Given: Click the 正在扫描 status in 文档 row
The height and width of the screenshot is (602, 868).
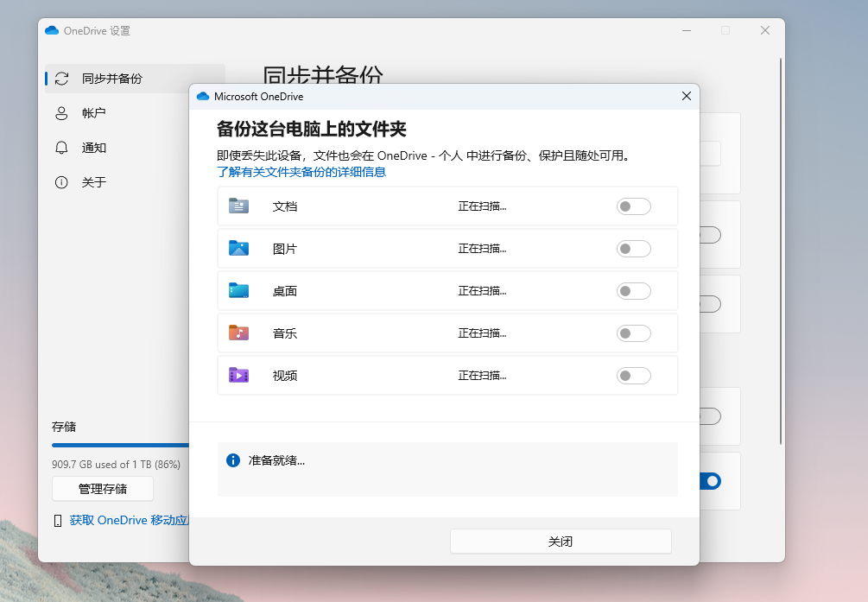Looking at the screenshot, I should [482, 206].
